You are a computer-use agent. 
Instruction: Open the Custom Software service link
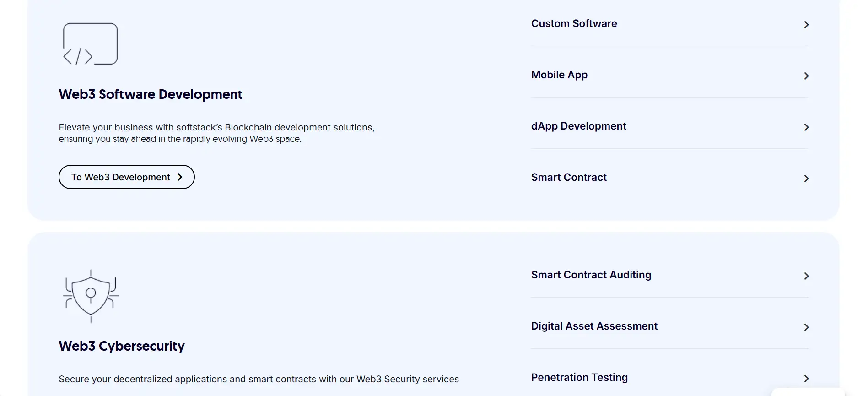(x=574, y=24)
